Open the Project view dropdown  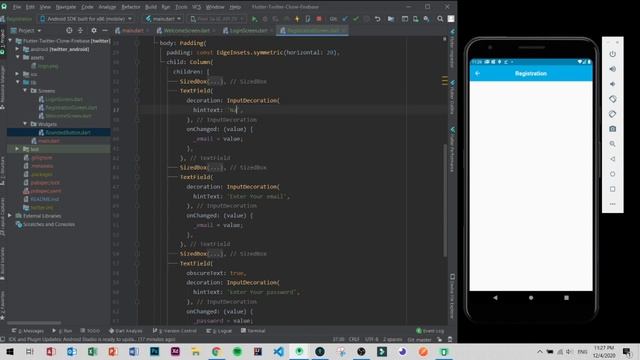click(26, 30)
